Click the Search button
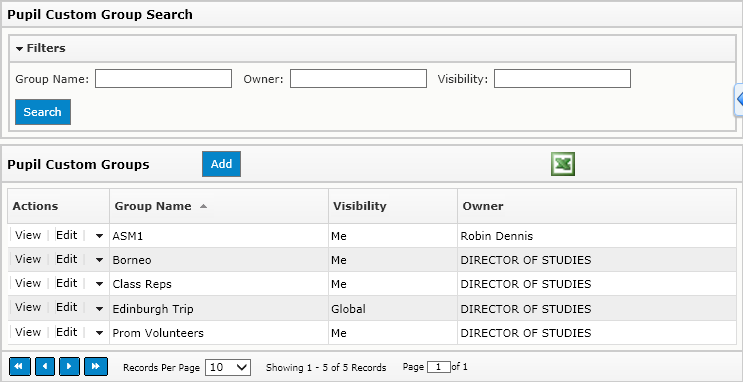 pyautogui.click(x=43, y=112)
